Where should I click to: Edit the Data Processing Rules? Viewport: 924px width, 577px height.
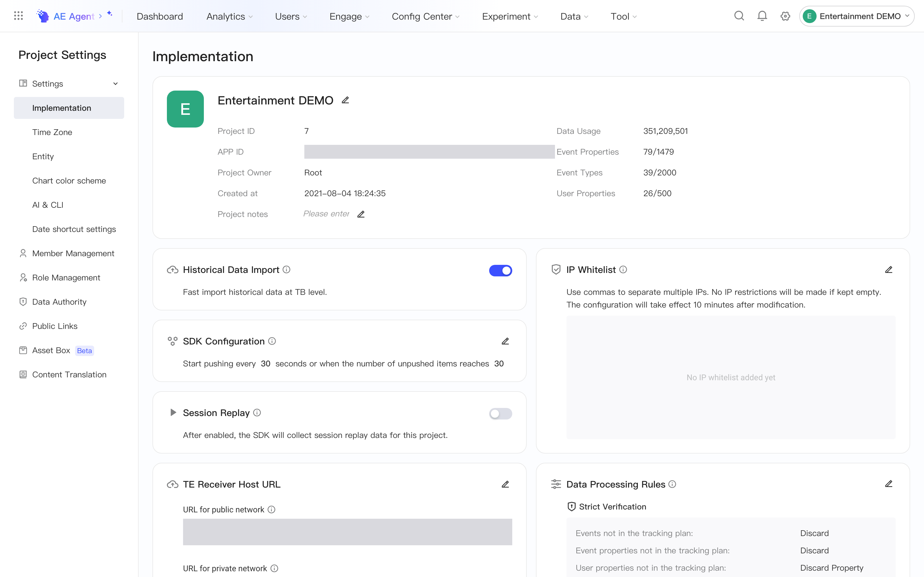(888, 484)
